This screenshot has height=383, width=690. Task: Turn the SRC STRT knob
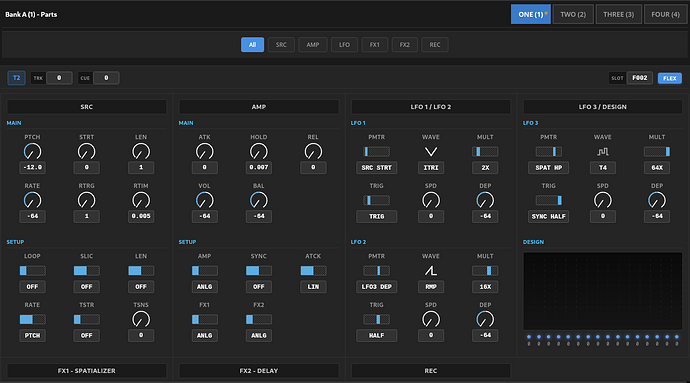pos(86,151)
